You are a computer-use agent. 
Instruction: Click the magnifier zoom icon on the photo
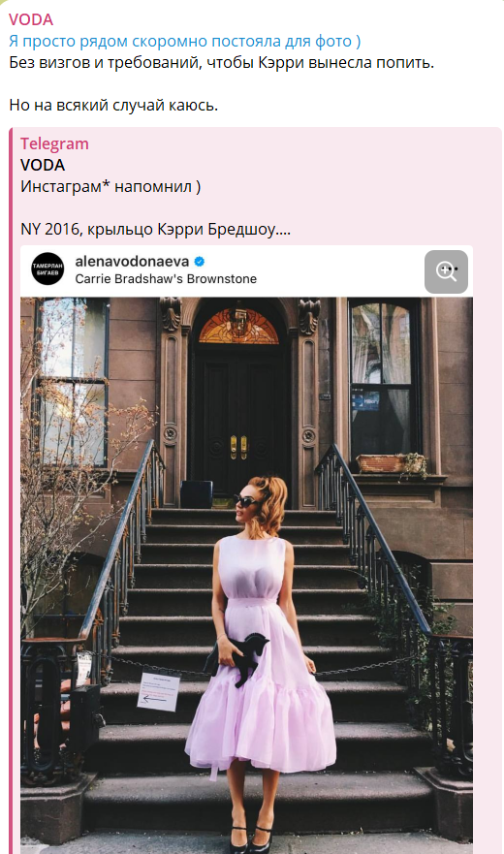pos(446,271)
